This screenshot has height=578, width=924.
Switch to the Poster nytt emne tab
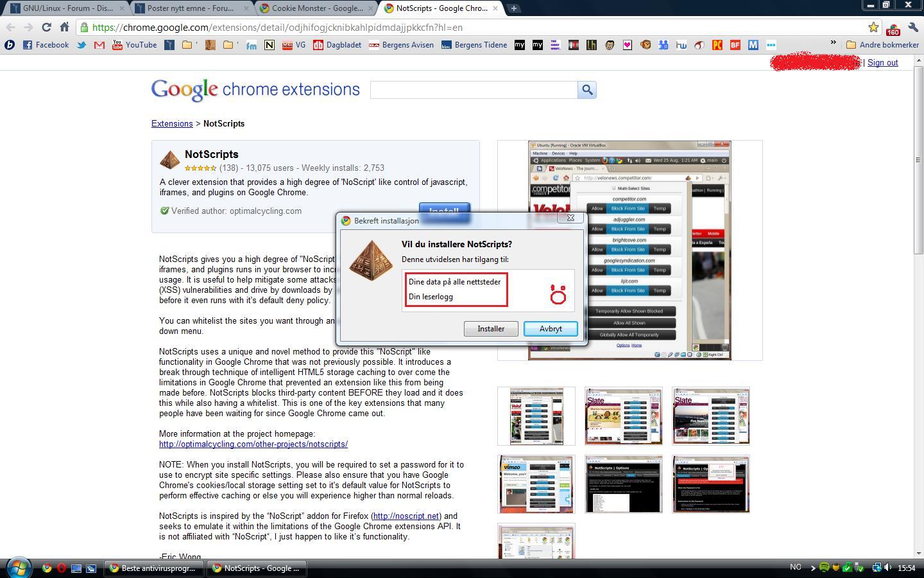tap(191, 8)
